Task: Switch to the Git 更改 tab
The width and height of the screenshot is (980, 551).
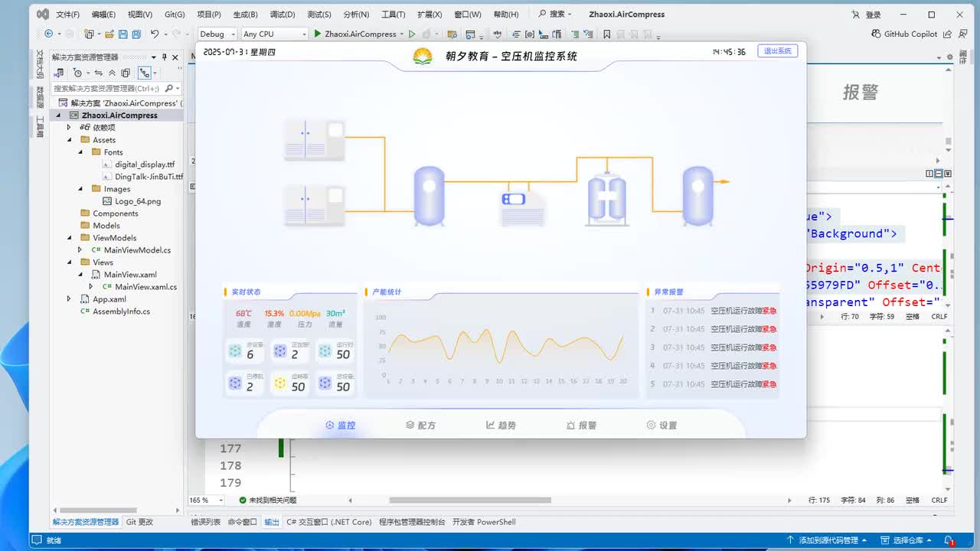Action: click(139, 522)
